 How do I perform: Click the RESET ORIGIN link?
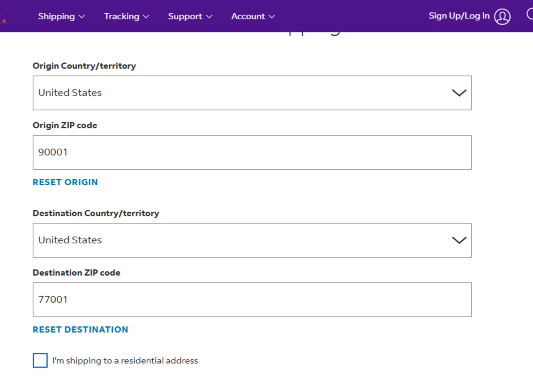pyautogui.click(x=65, y=182)
